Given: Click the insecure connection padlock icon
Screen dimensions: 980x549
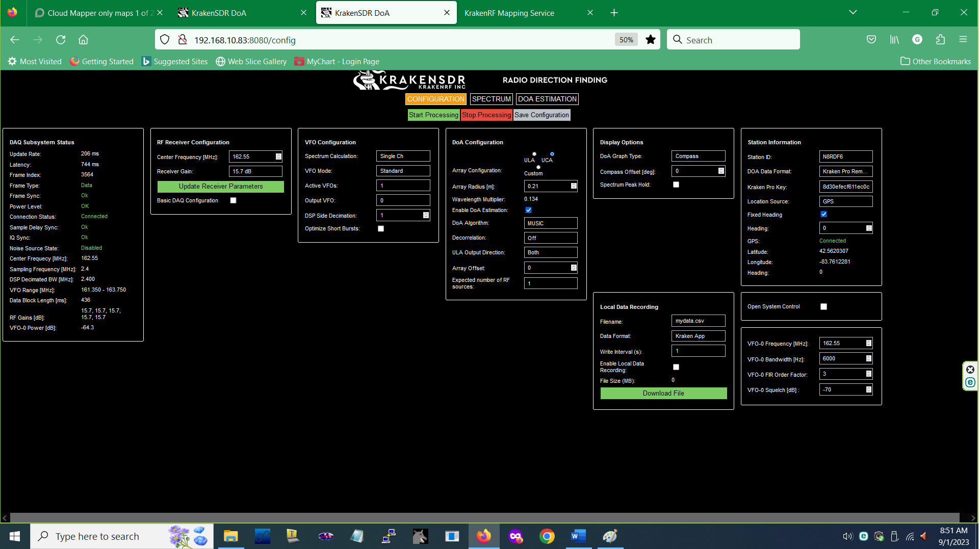Looking at the screenshot, I should (x=182, y=40).
